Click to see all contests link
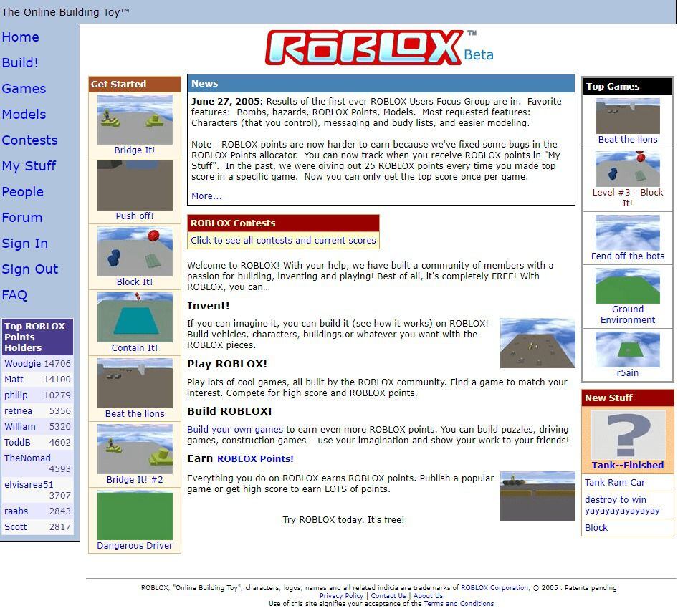This screenshot has width=688, height=616. coord(283,241)
